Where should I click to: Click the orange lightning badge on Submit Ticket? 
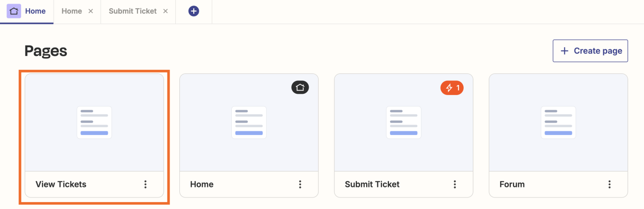[452, 87]
